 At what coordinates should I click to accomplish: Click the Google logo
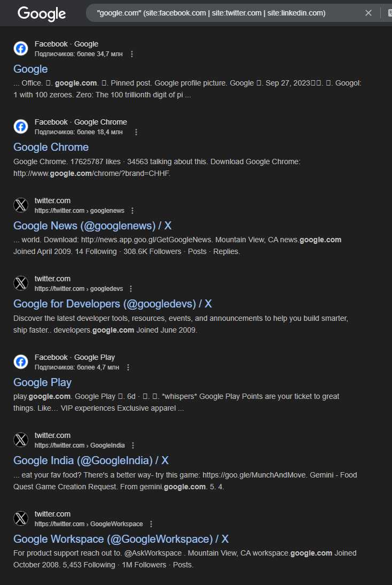coord(42,14)
